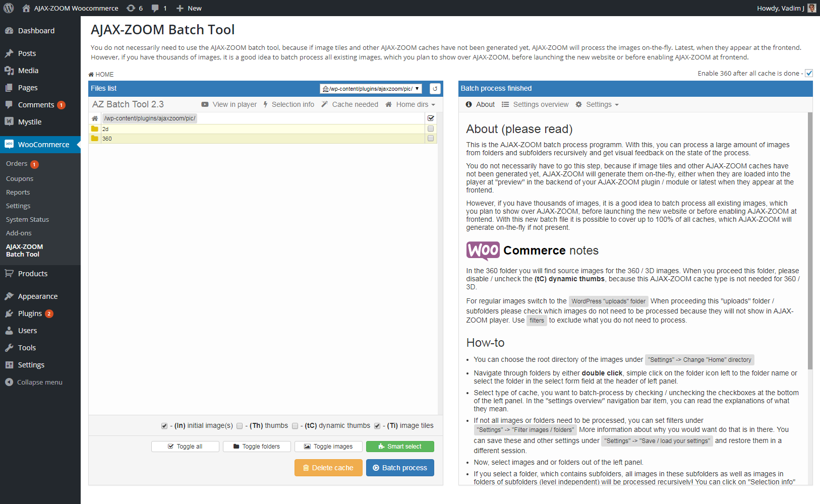Click the 2d folder icon
This screenshot has width=820, height=504.
coord(95,129)
